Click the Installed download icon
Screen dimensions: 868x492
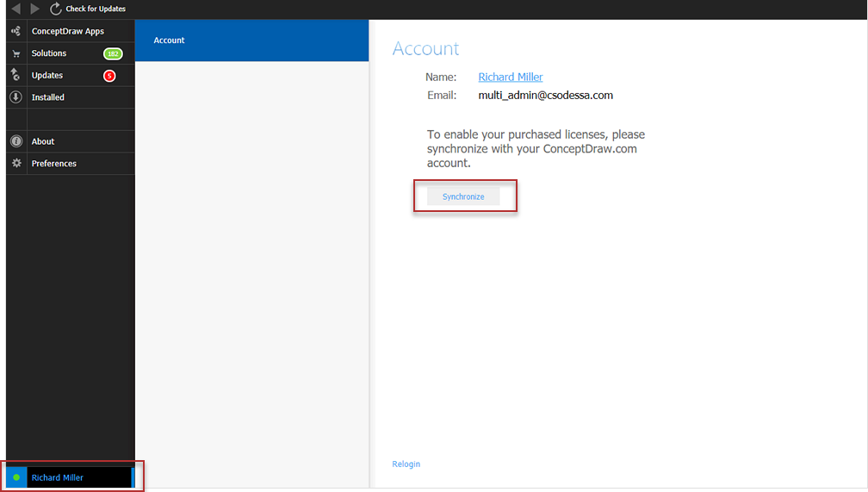coord(16,97)
